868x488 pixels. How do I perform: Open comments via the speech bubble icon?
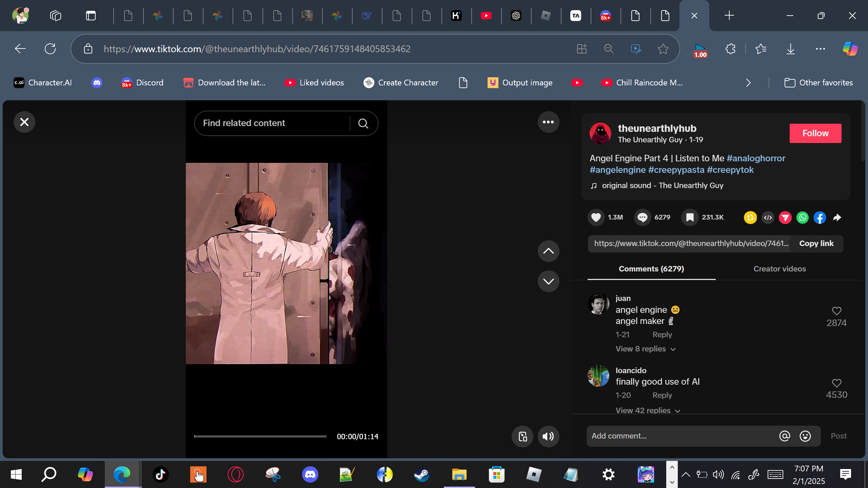[642, 217]
